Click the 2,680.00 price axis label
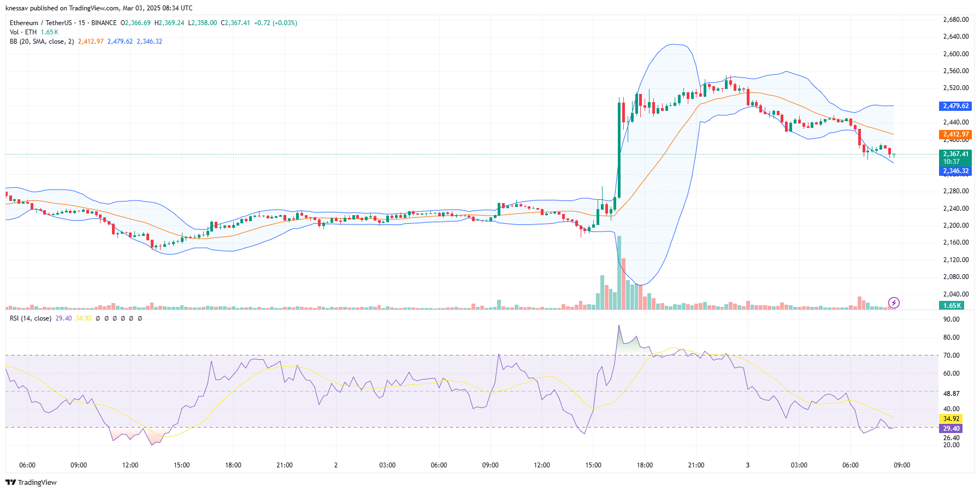 coord(956,20)
